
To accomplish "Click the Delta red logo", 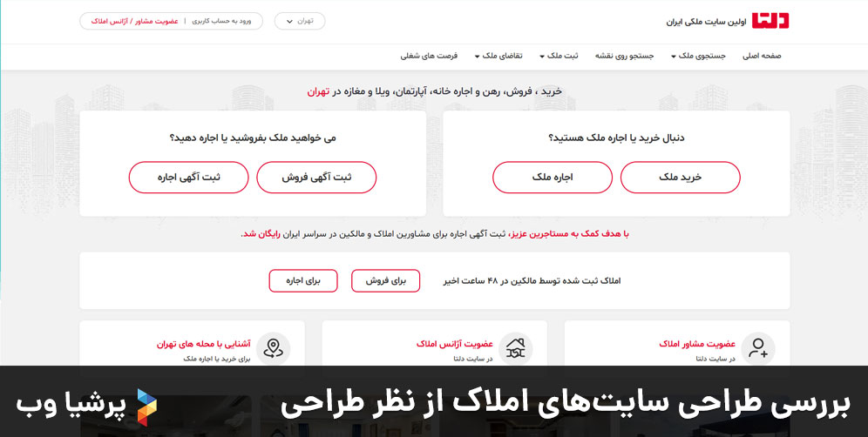I will (x=770, y=21).
